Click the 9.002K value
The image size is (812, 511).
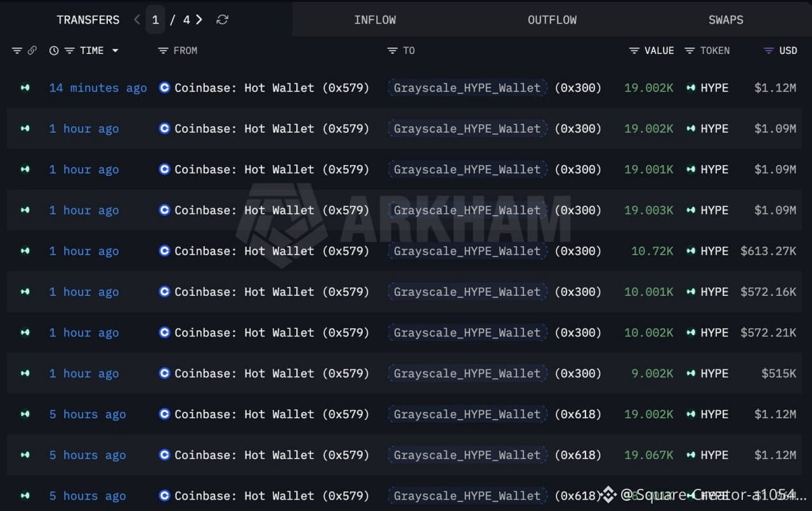pos(652,373)
